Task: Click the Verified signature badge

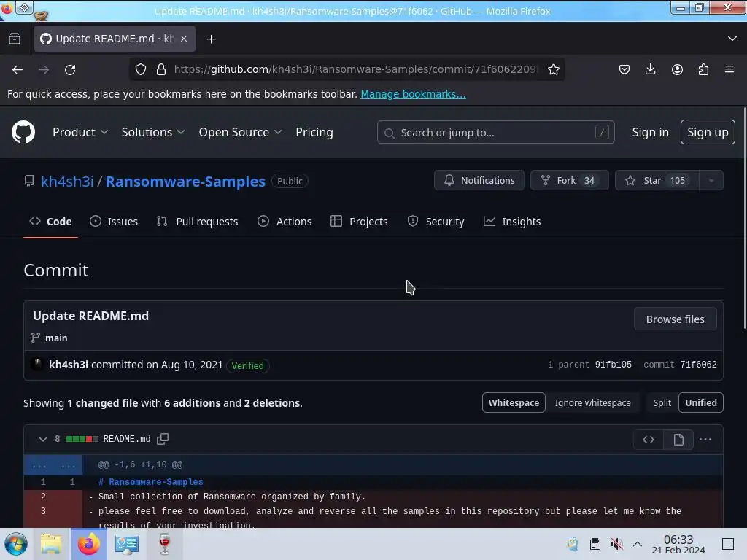Action: click(248, 366)
